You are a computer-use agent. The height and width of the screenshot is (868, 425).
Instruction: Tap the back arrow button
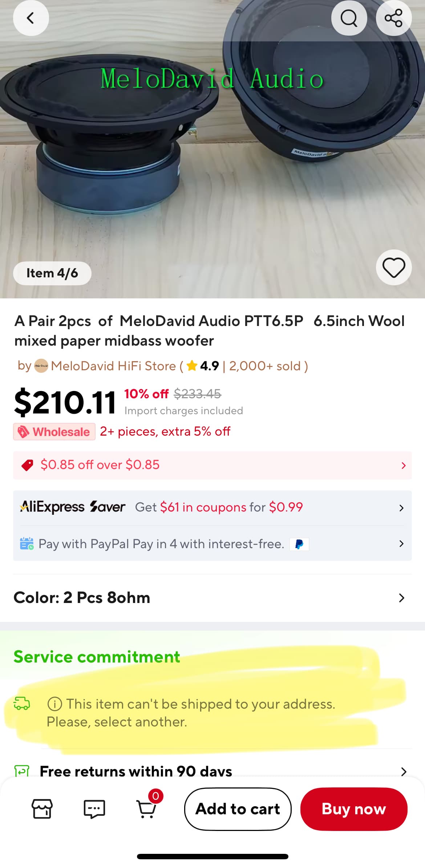(31, 18)
